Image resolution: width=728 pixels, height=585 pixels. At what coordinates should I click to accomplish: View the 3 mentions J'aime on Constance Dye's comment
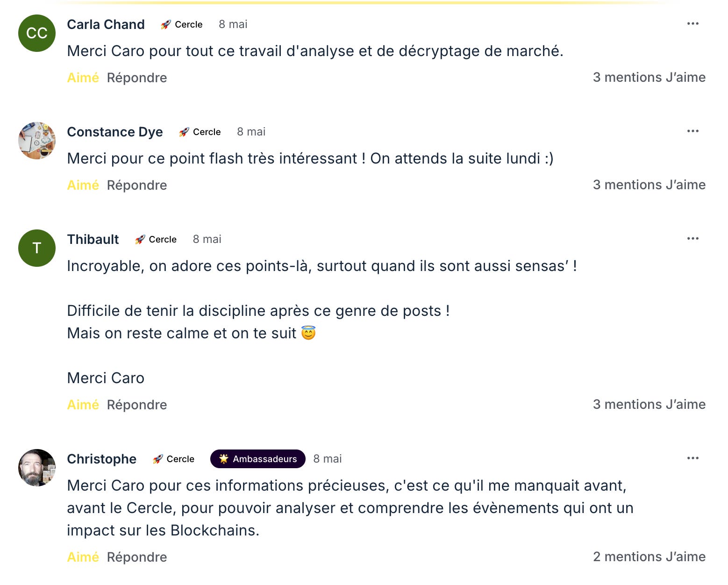coord(649,185)
